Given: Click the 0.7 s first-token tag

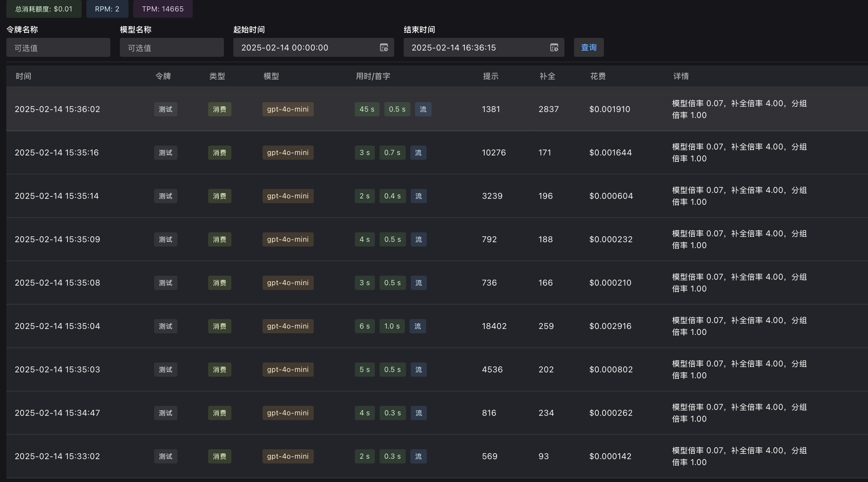Looking at the screenshot, I should click(x=392, y=153).
